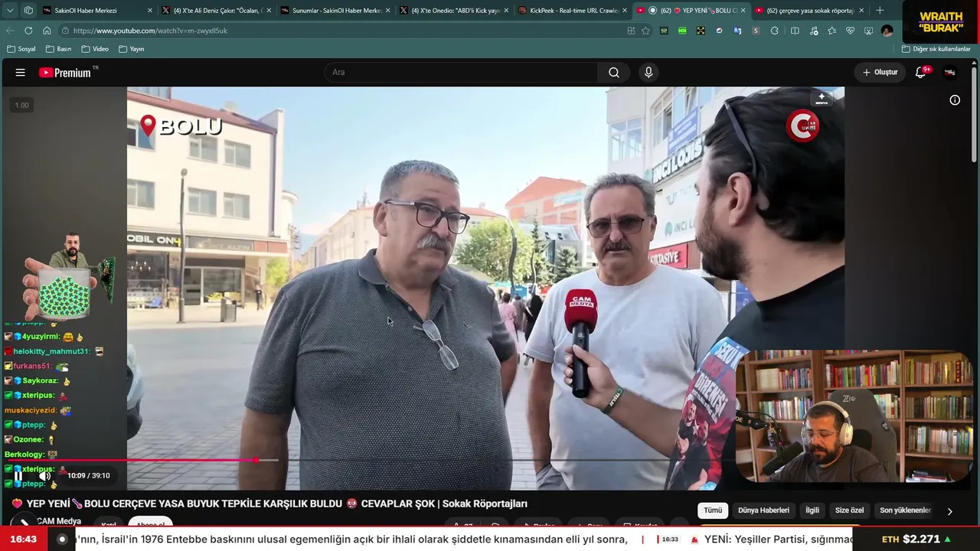The image size is (980, 551).
Task: Click chat user Ozonee
Action: pos(28,440)
